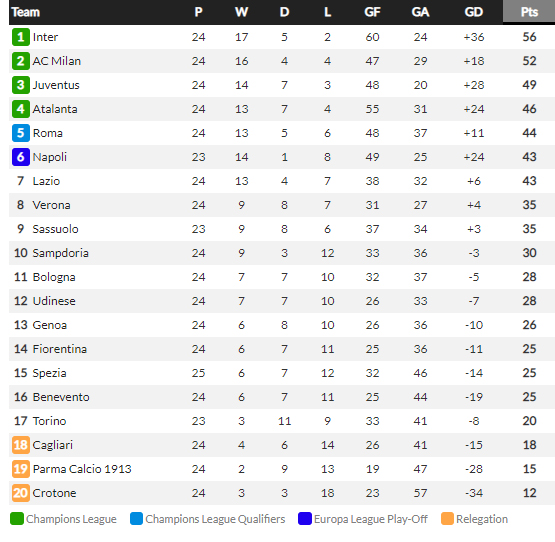555x542 pixels.
Task: Click AC Milan's position 2 badge
Action: point(21,61)
